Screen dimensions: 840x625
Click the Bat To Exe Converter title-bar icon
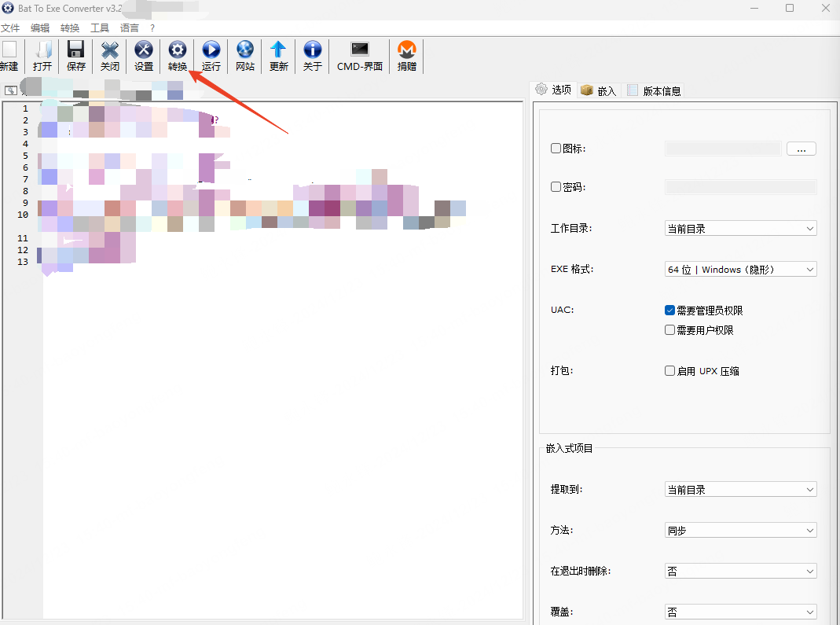tap(8, 8)
